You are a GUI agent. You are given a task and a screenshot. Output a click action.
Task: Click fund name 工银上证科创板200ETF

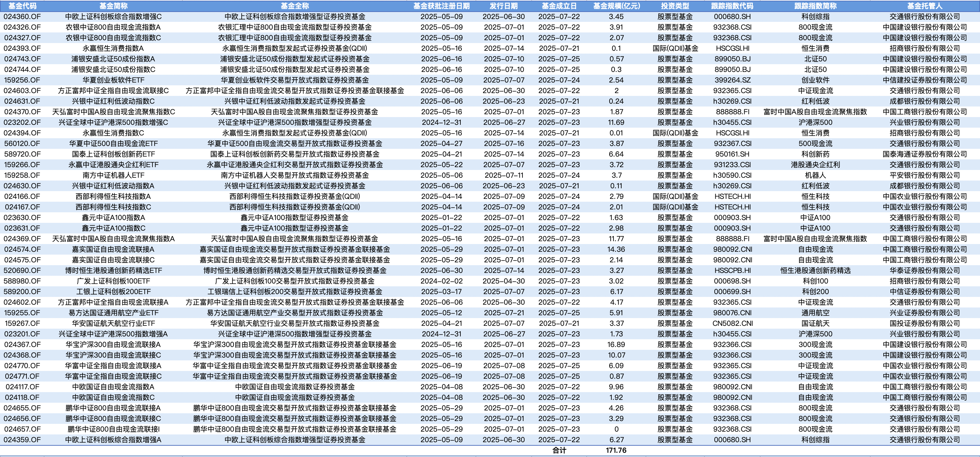pyautogui.click(x=113, y=292)
